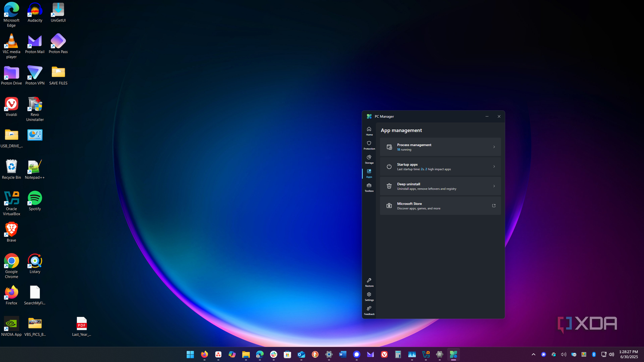Select NVIDIA App desktop shortcut
Screen dimensions: 644x362
12,327
